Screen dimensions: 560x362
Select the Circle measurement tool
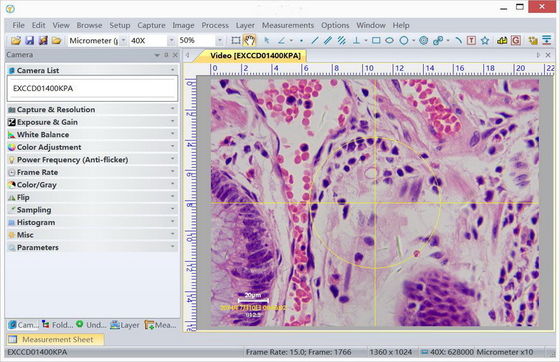point(404,40)
